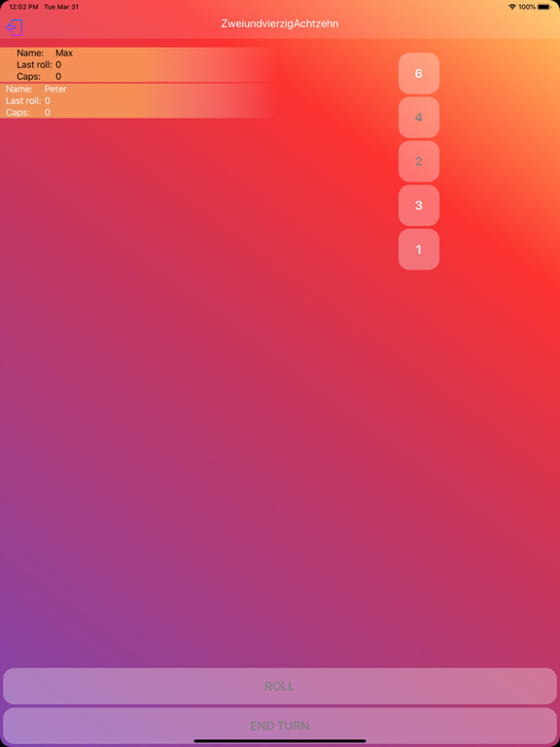The image size is (560, 747).
Task: Click Max's Caps label
Action: [28, 76]
